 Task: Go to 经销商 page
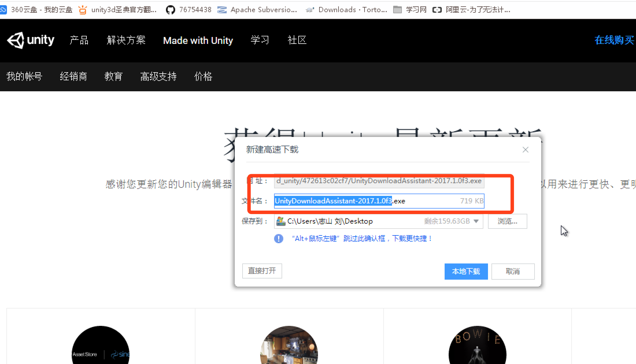point(73,77)
